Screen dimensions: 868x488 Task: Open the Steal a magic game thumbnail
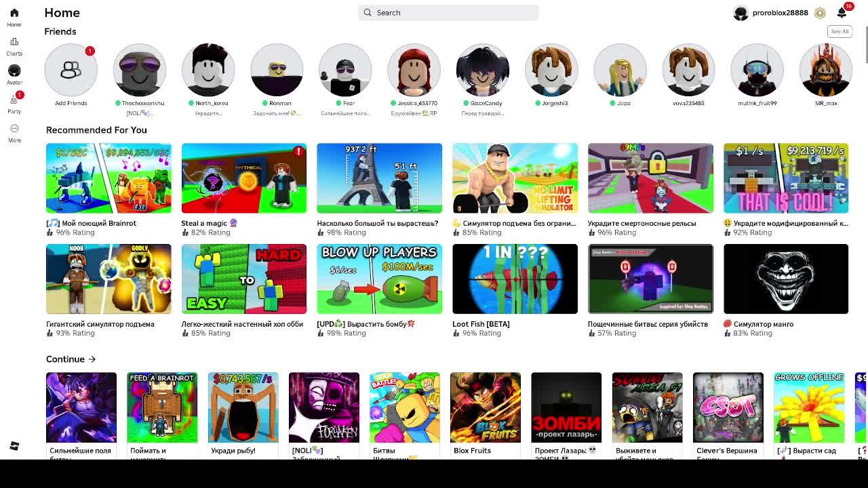tap(244, 178)
